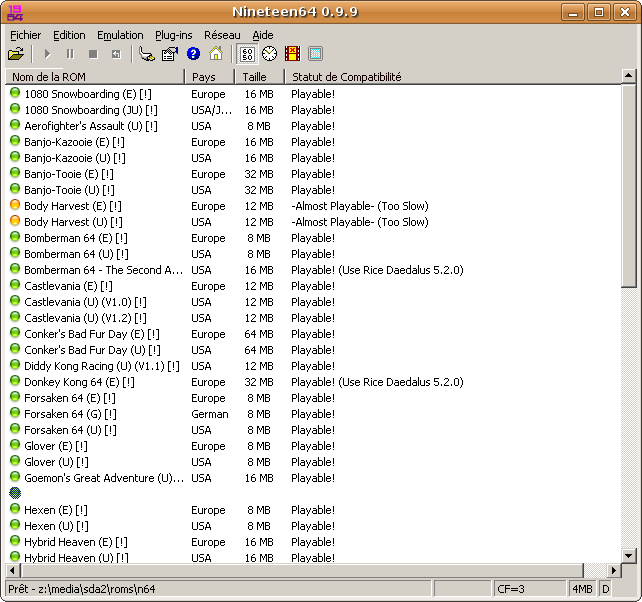Viewport: 642px width, 602px height.
Task: Click green icon beside Aerofighter's Assault (U)
Action: coord(15,124)
